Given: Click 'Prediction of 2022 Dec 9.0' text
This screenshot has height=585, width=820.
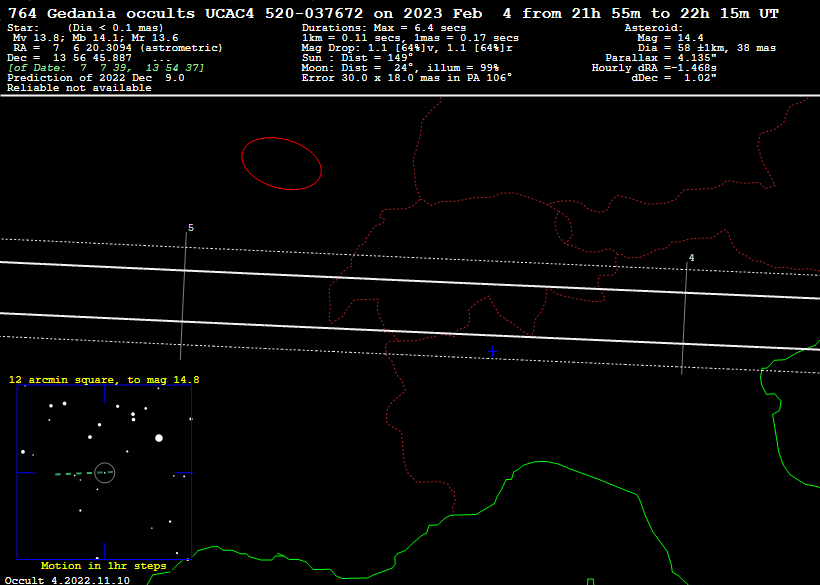Looking at the screenshot, I should (x=96, y=77).
